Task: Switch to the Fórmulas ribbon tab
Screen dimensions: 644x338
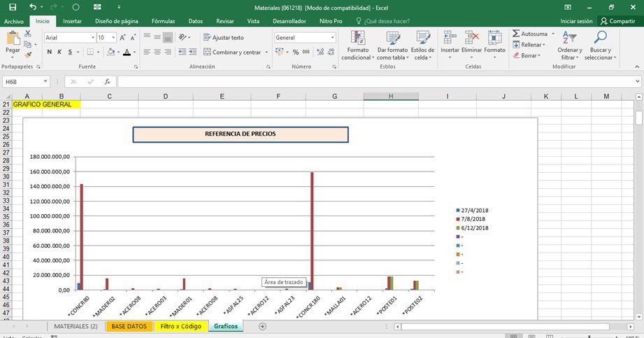Action: [163, 21]
